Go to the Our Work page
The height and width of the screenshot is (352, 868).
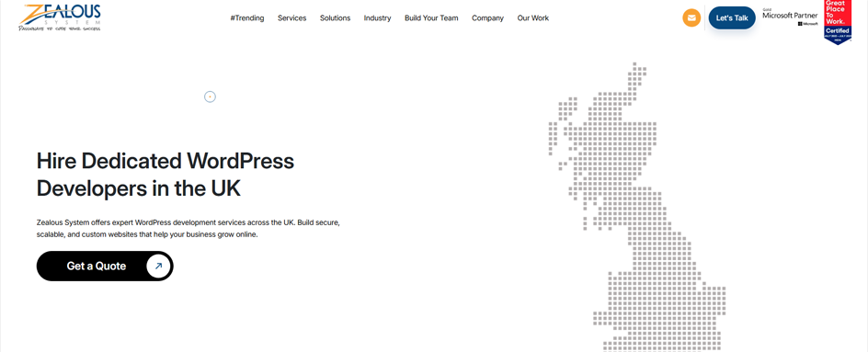(533, 18)
